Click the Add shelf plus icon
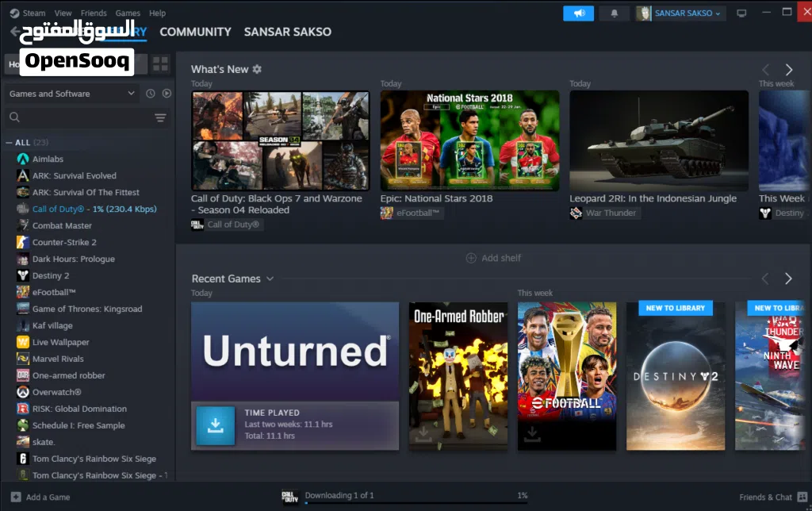This screenshot has width=812, height=511. [471, 258]
